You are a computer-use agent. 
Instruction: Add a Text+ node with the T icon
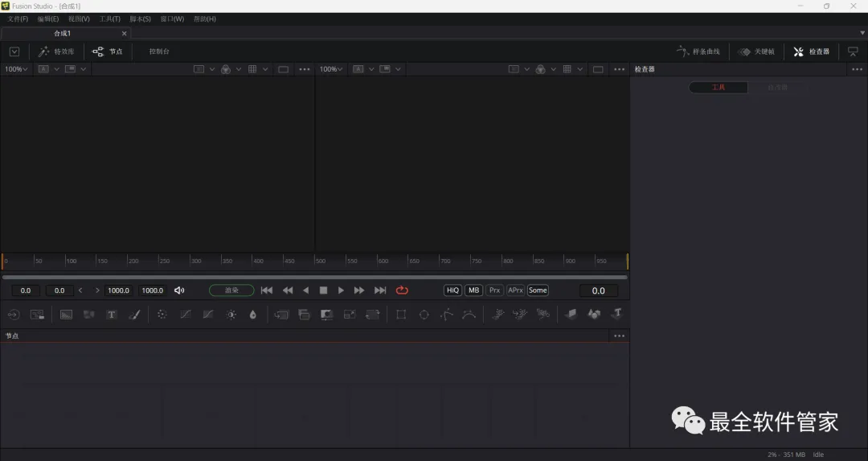click(111, 315)
